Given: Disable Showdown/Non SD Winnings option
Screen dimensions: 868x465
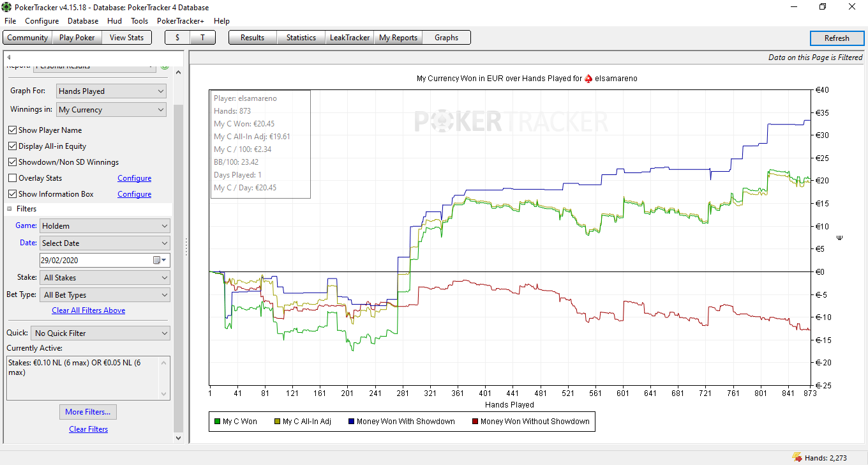Looking at the screenshot, I should 12,162.
